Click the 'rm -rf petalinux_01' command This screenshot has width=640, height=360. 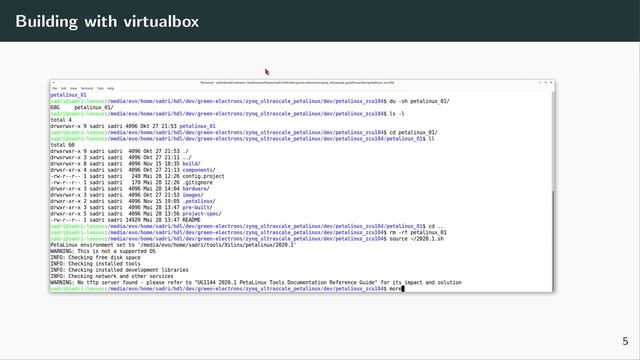(x=418, y=232)
